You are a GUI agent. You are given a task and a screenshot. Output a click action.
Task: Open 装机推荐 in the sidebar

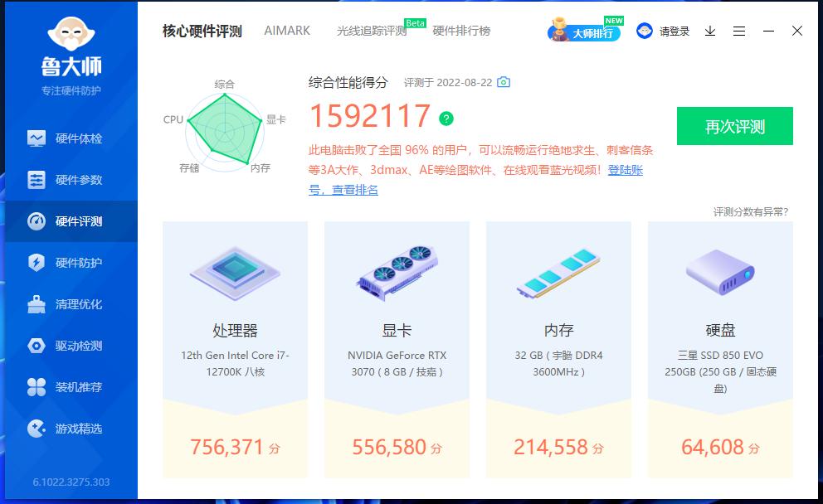coord(71,387)
